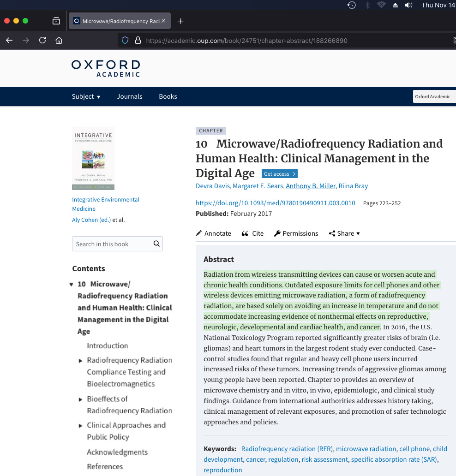456x476 pixels.
Task: Open author Riina Bray link
Action: tap(354, 186)
